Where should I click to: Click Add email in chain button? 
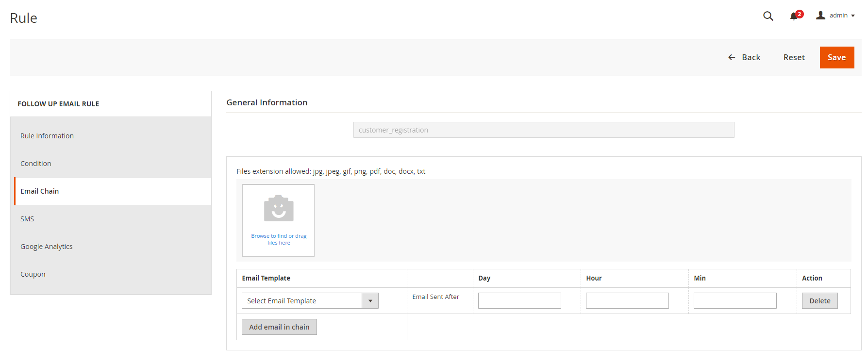(x=279, y=327)
